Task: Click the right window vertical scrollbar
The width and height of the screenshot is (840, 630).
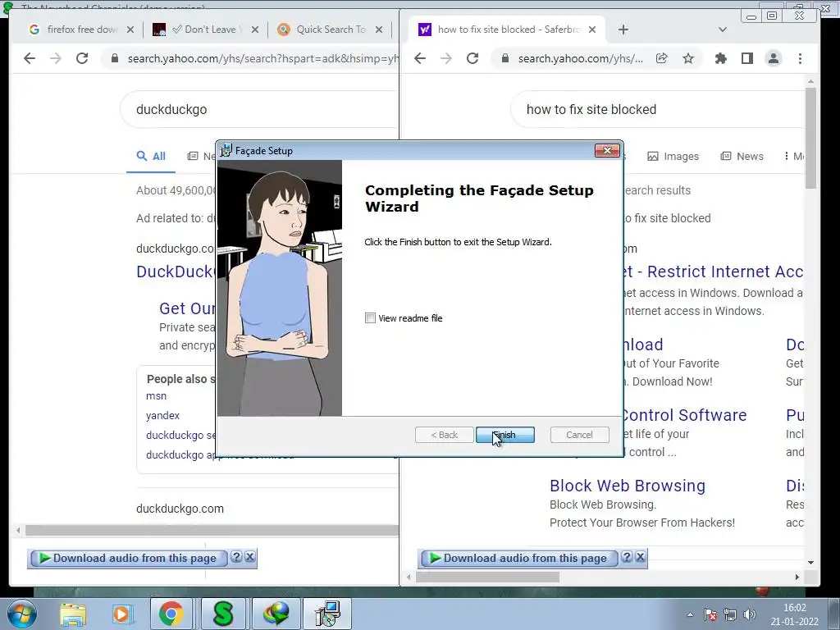Action: click(x=810, y=138)
